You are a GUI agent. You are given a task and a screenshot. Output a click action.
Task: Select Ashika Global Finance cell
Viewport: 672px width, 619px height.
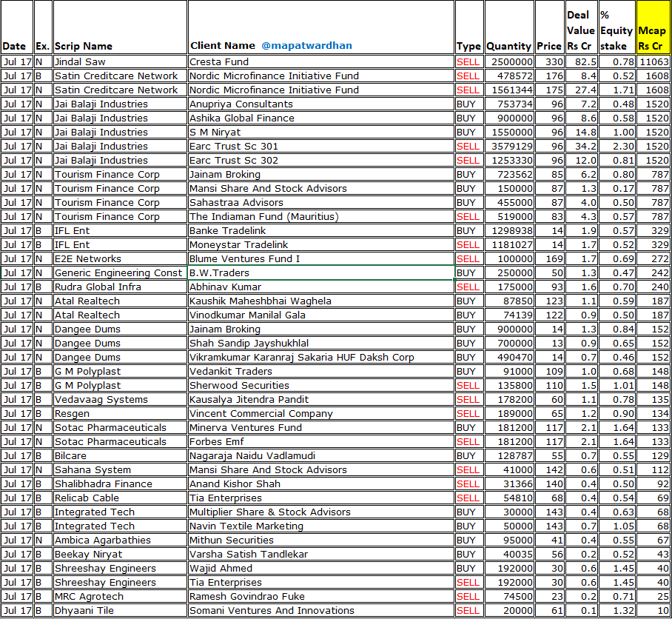(x=321, y=118)
